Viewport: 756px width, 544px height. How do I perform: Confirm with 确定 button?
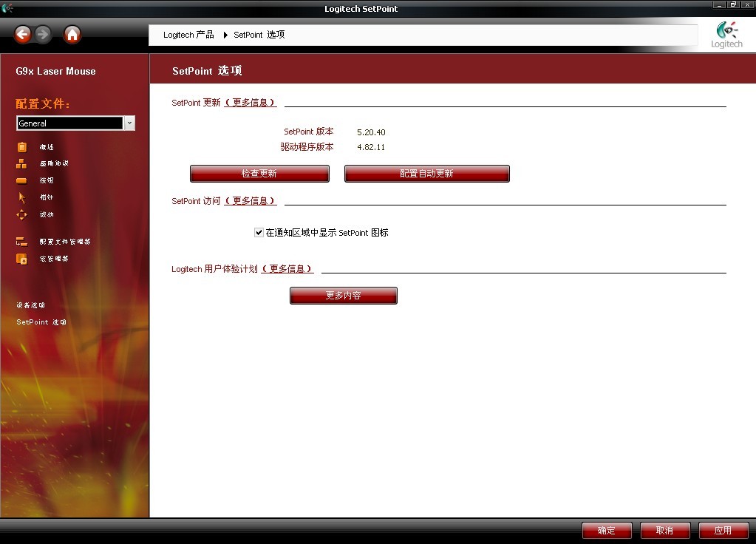pyautogui.click(x=607, y=531)
